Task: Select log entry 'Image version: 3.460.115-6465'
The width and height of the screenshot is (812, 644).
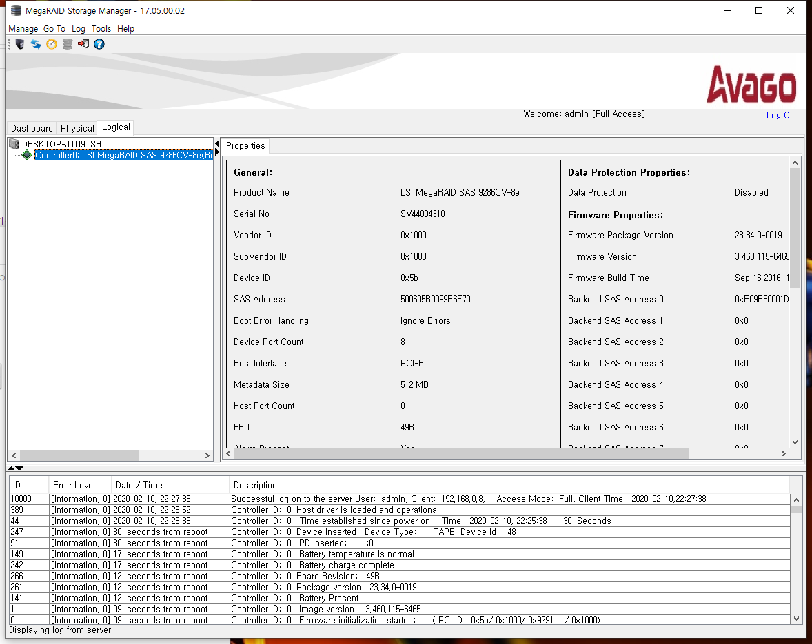Action: click(400, 610)
